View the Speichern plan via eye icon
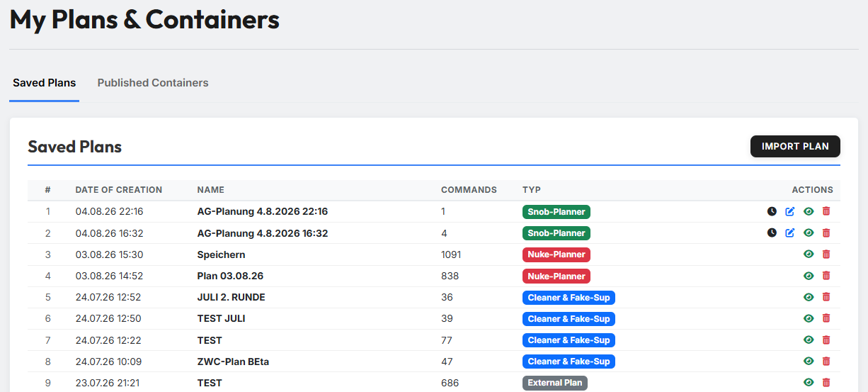The height and width of the screenshot is (392, 868). pyautogui.click(x=809, y=254)
